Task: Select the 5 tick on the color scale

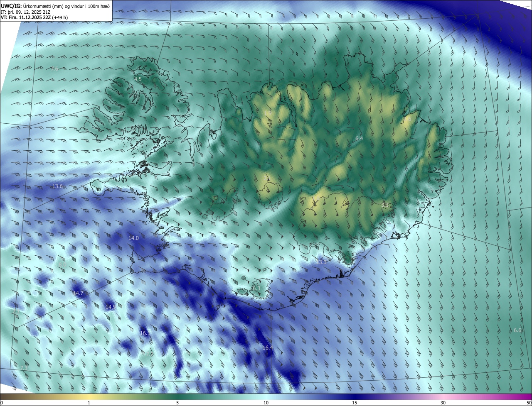Action: tap(177, 403)
